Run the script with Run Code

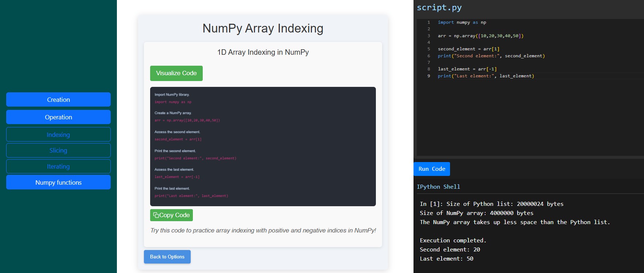coord(432,169)
